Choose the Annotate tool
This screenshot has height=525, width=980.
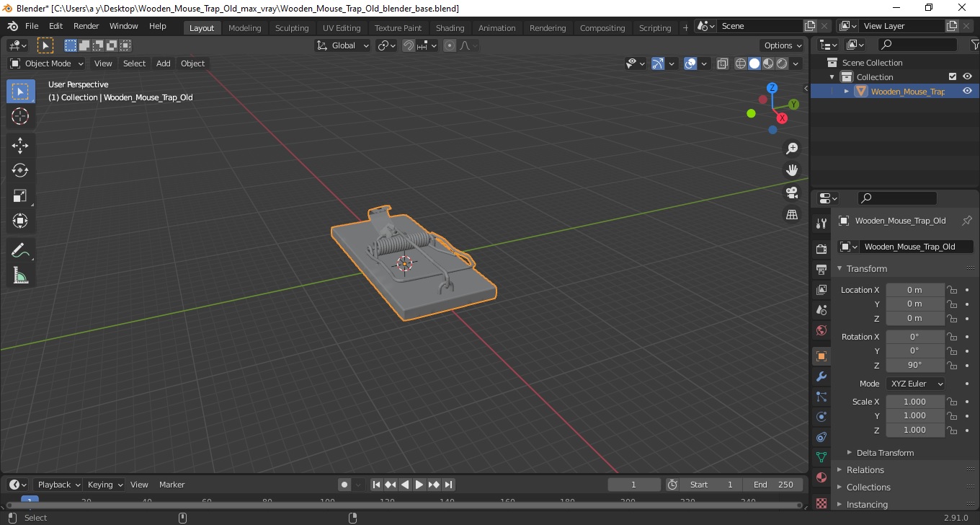[x=20, y=250]
